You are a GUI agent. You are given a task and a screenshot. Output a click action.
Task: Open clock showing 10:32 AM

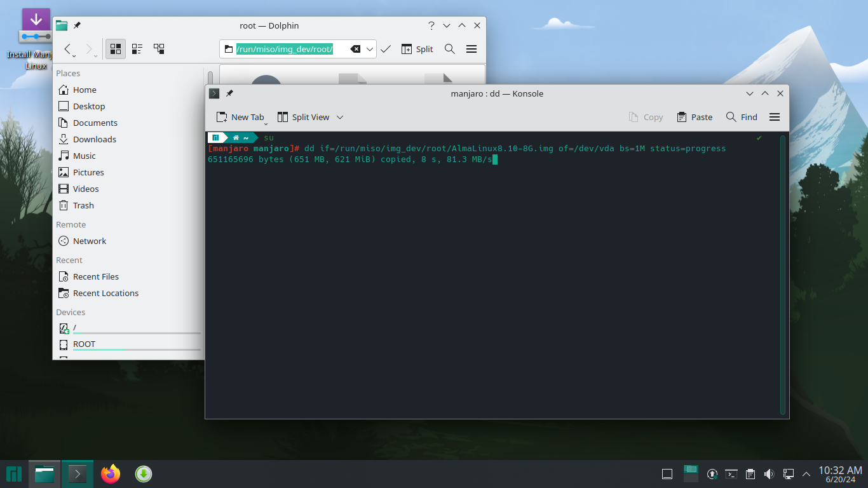coord(840,474)
